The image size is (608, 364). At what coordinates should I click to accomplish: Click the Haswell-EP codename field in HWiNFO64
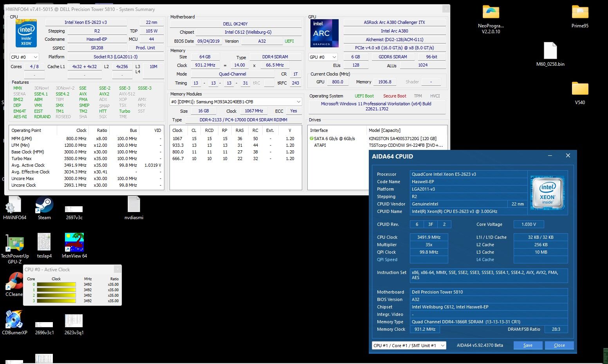97,39
